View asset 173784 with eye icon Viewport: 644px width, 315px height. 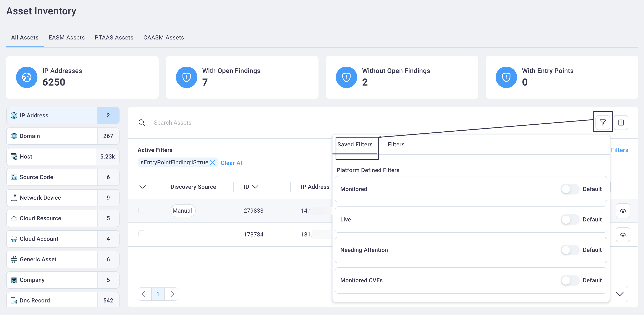tap(623, 235)
